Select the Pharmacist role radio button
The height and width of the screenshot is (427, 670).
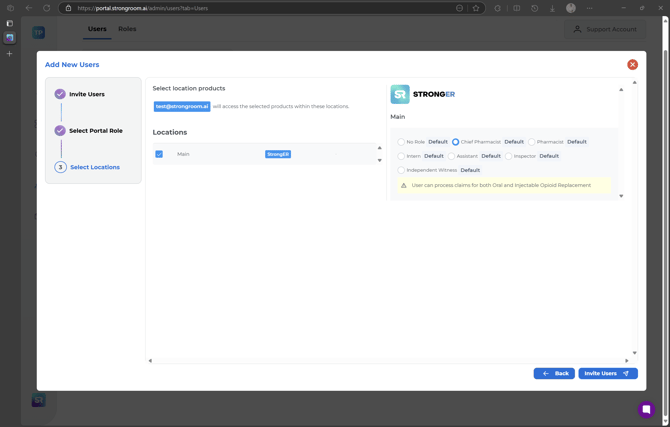[532, 142]
